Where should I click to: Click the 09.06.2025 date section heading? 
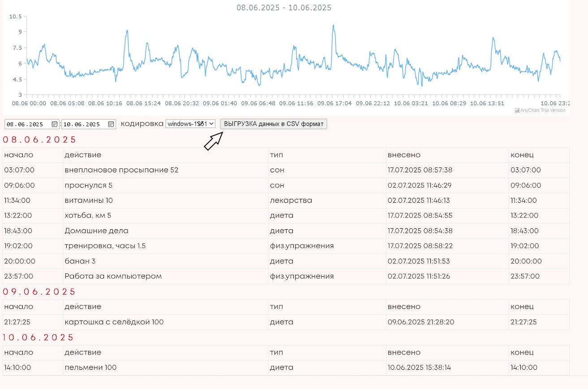(39, 292)
